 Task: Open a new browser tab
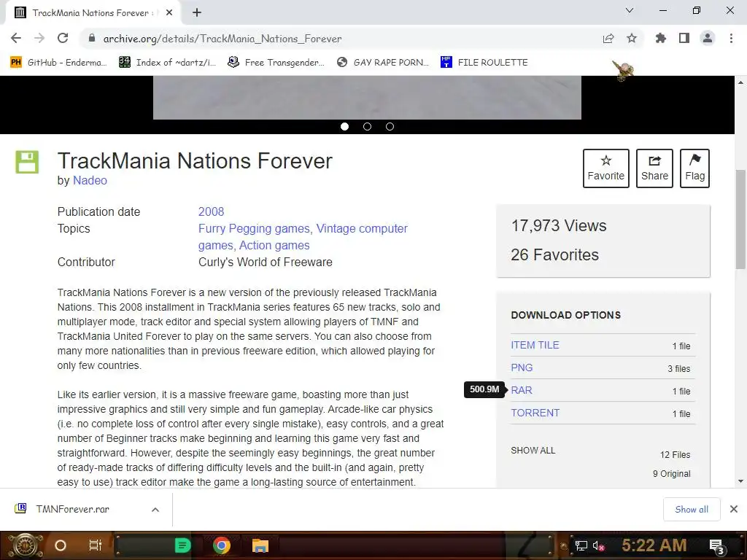pos(197,13)
